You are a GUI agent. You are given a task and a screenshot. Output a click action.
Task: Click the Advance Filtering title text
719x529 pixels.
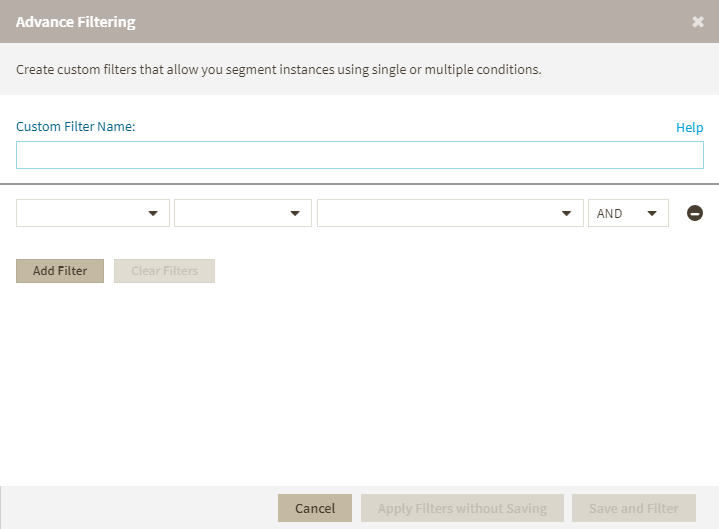click(76, 21)
